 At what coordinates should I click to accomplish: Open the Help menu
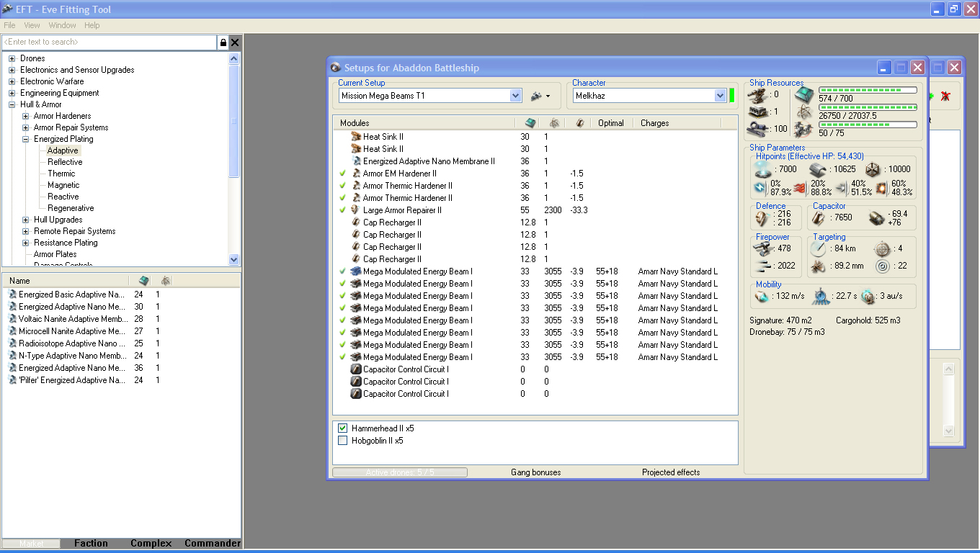92,25
